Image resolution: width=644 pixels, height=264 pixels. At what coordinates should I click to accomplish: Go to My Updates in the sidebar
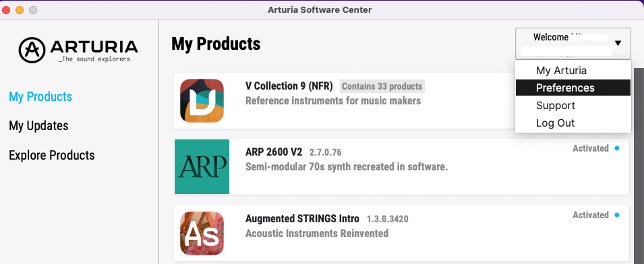tap(38, 126)
